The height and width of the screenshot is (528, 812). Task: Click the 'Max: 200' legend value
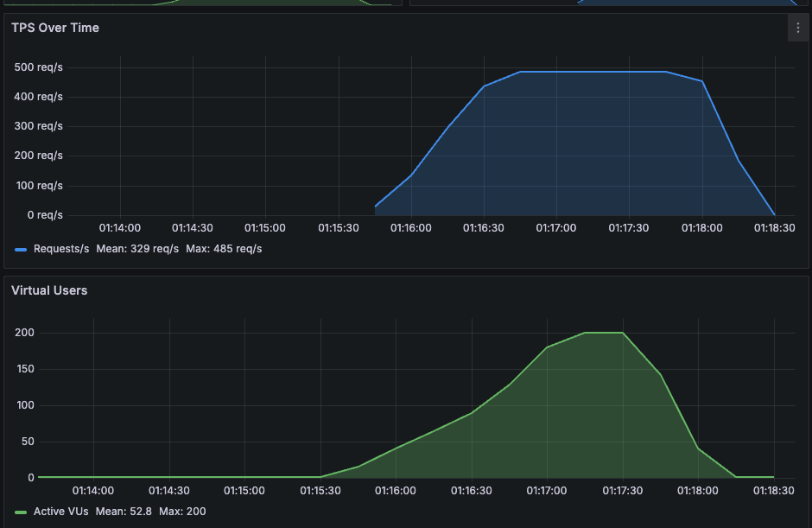pyautogui.click(x=182, y=512)
